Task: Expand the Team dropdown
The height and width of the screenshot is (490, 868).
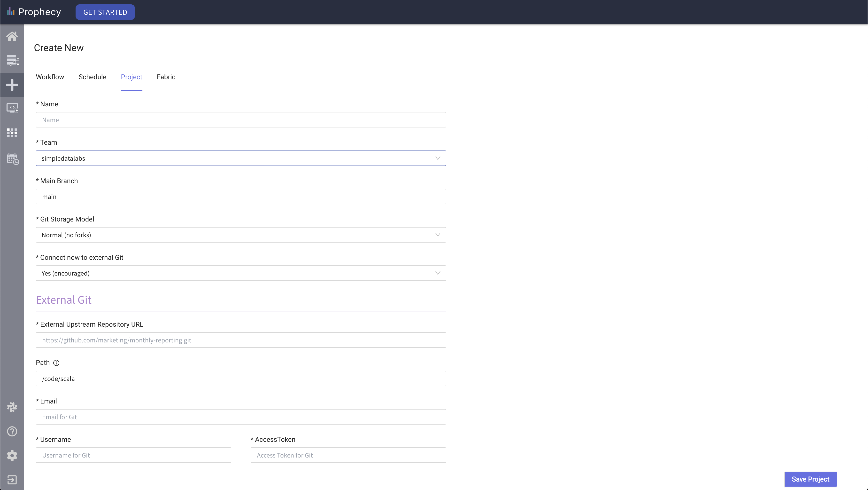Action: pos(240,158)
